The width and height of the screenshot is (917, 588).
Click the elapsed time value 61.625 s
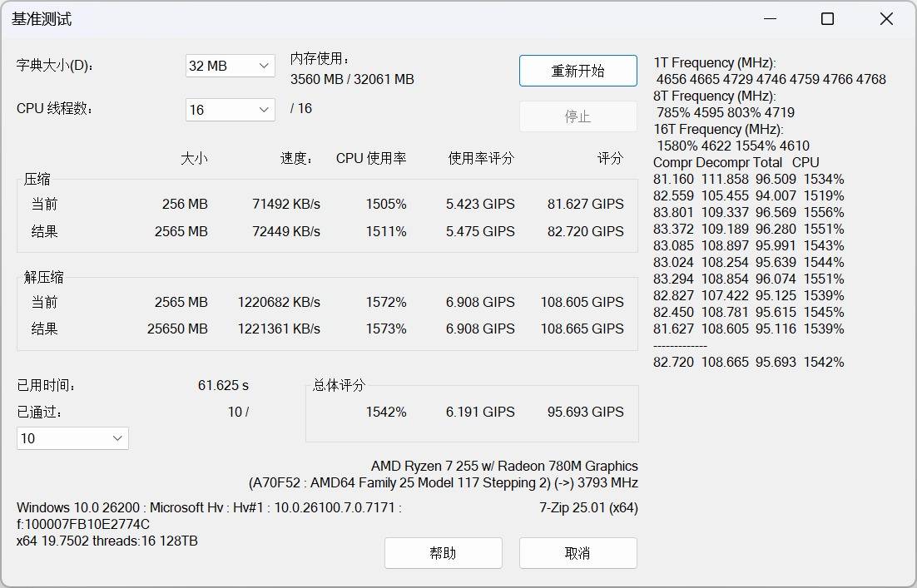coord(223,386)
